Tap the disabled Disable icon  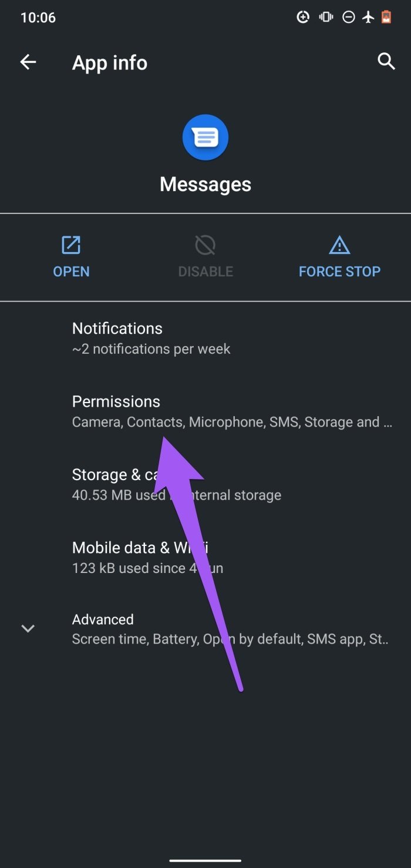[205, 245]
